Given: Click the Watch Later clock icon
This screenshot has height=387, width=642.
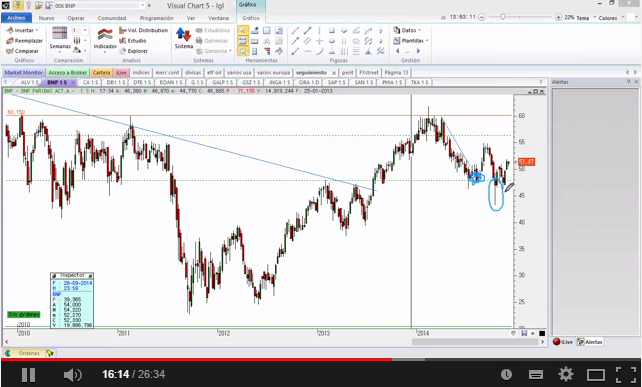Looking at the screenshot, I should 506,374.
